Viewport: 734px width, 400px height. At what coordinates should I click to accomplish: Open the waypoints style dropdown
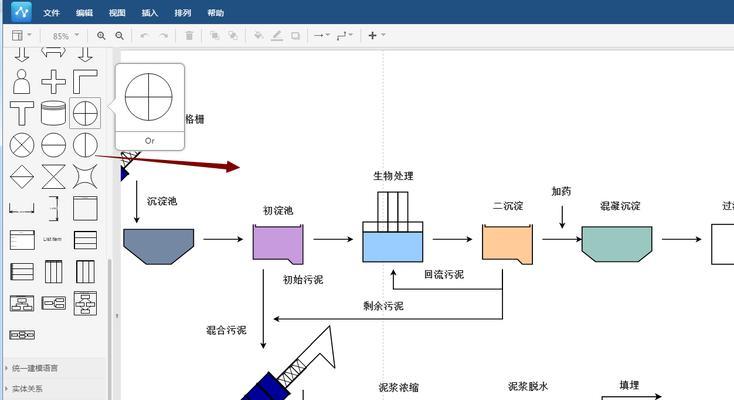click(x=345, y=36)
